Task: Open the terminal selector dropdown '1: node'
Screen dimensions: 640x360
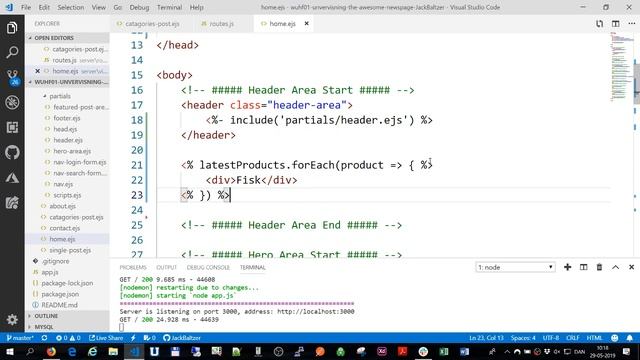Action: tap(515, 267)
